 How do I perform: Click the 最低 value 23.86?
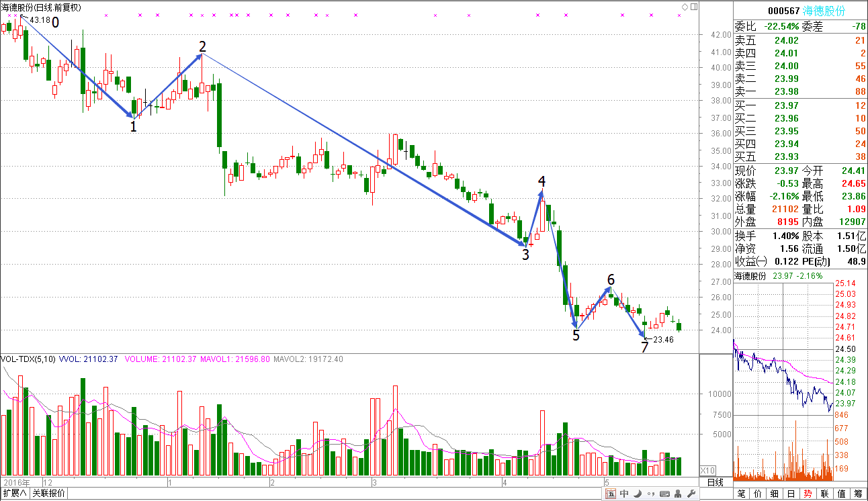pos(853,197)
